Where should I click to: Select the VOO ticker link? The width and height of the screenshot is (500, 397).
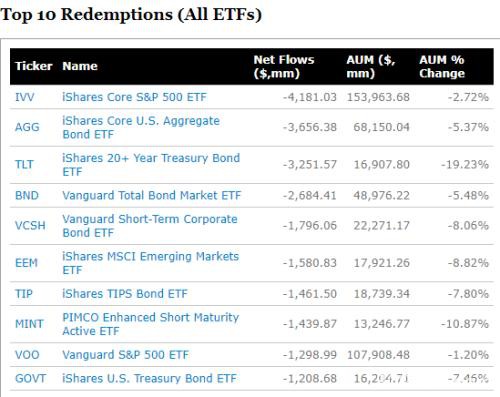27,355
